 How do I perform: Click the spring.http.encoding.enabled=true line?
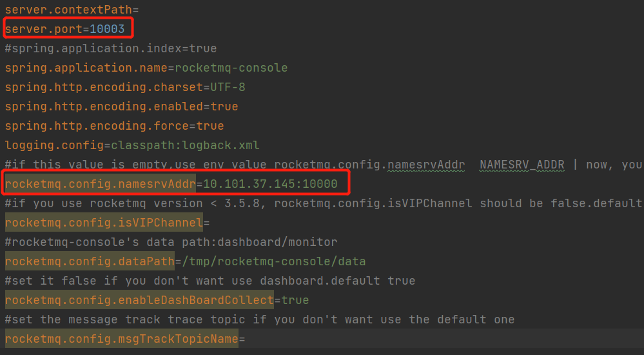coord(122,106)
